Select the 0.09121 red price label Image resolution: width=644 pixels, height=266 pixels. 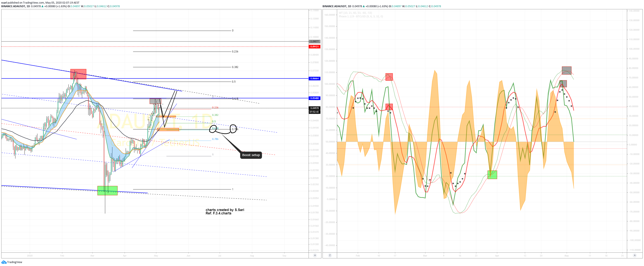315,47
